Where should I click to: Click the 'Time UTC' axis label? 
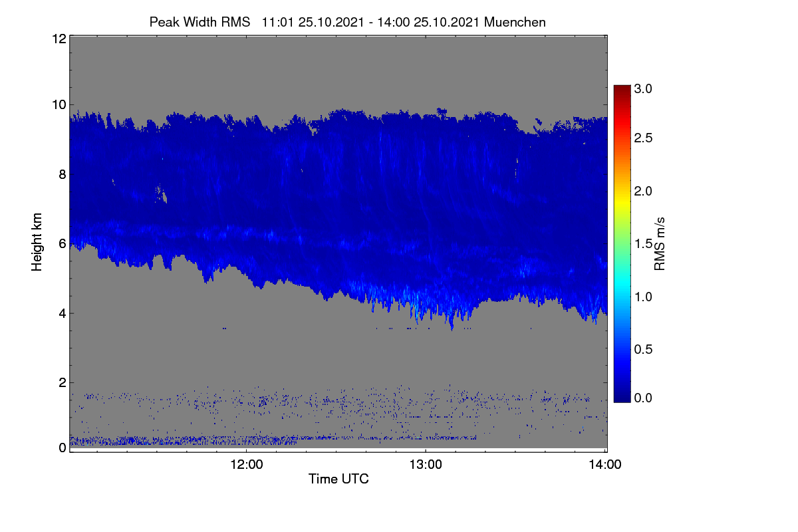click(338, 479)
